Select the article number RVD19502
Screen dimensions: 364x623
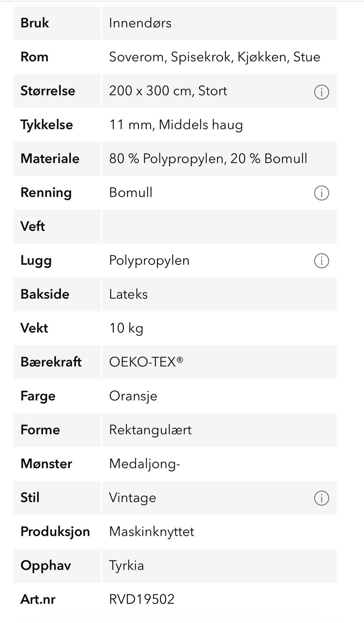point(142,599)
